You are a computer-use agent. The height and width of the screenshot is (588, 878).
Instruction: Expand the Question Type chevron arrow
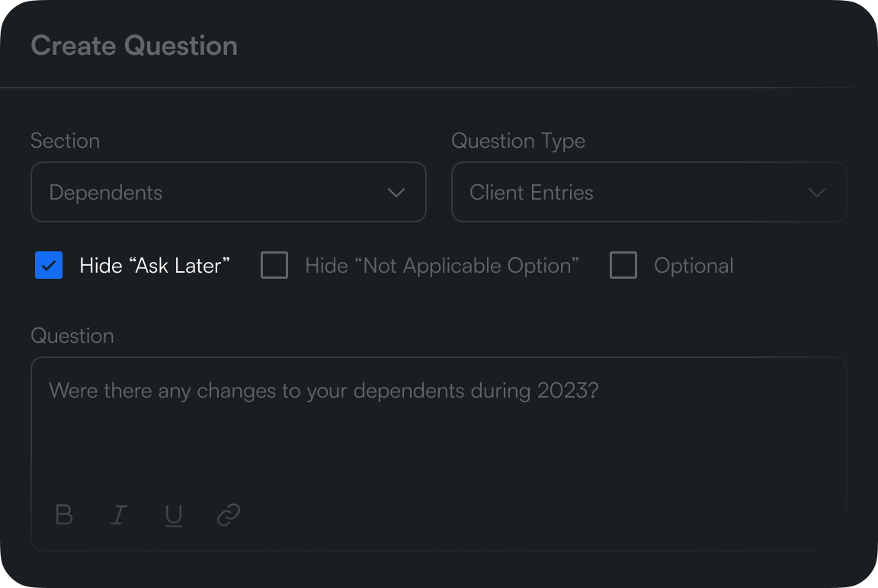[x=817, y=193]
